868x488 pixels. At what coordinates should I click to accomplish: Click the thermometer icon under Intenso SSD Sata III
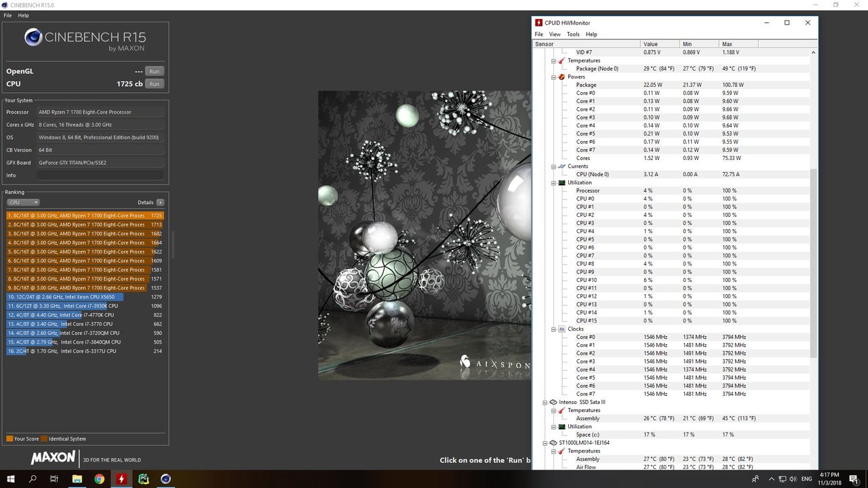pos(561,410)
